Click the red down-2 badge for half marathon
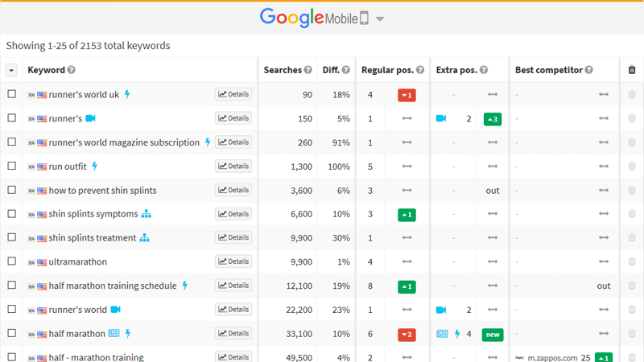 (x=407, y=335)
